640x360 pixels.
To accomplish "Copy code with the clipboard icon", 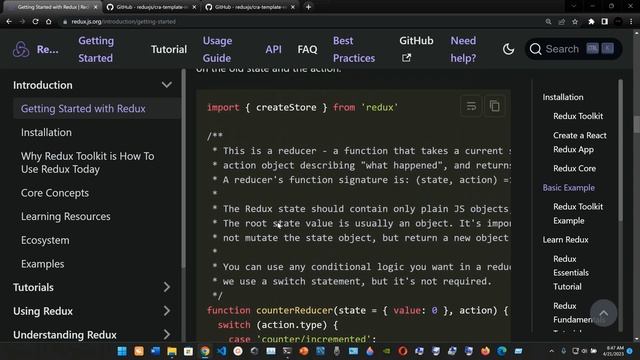I will pos(495,106).
